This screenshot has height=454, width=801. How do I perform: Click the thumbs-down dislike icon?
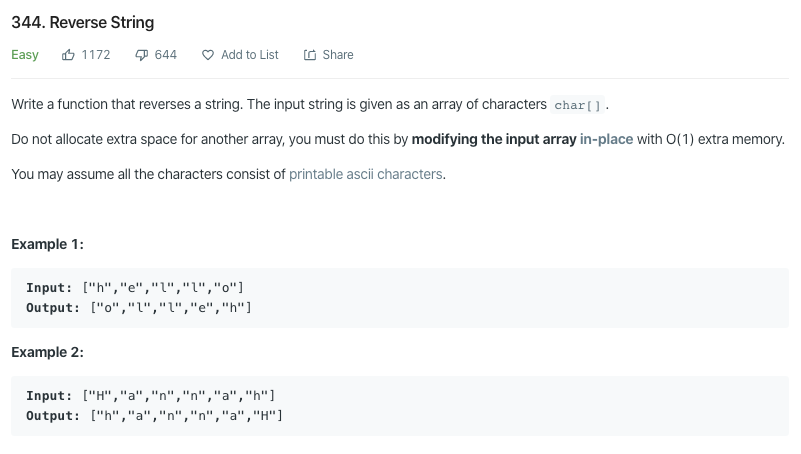pyautogui.click(x=141, y=55)
